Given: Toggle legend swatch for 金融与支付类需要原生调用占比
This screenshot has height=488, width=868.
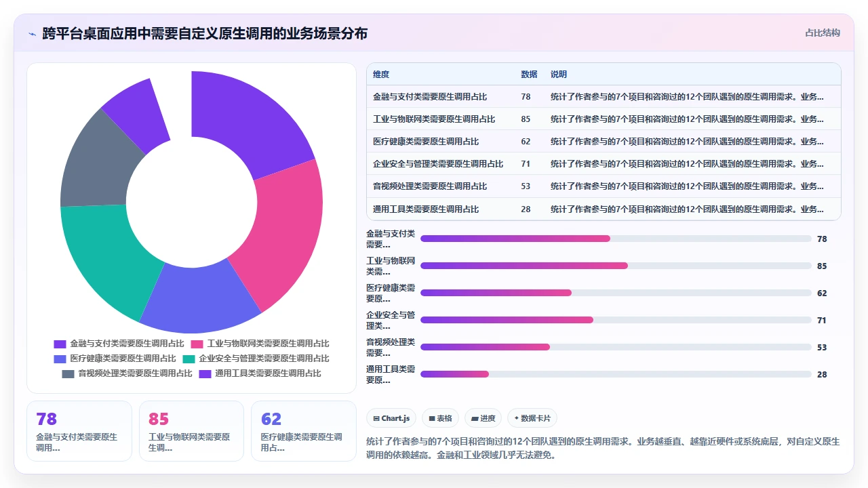Looking at the screenshot, I should 60,344.
